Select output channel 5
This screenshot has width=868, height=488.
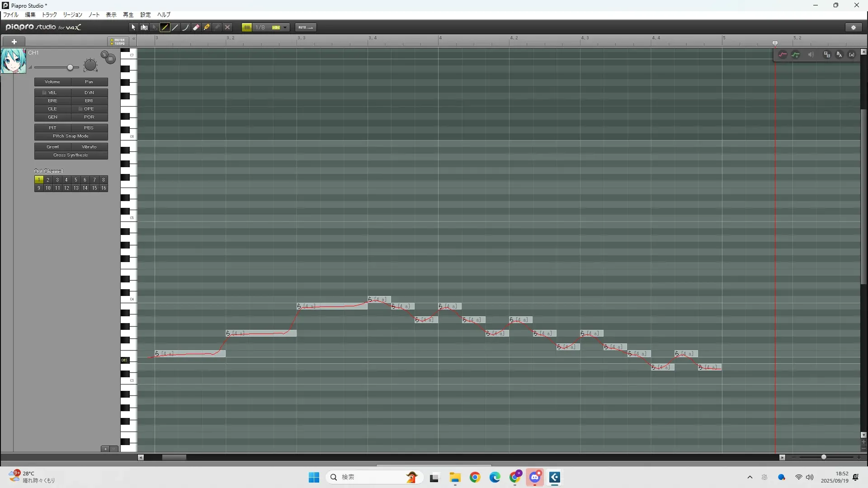coord(76,180)
